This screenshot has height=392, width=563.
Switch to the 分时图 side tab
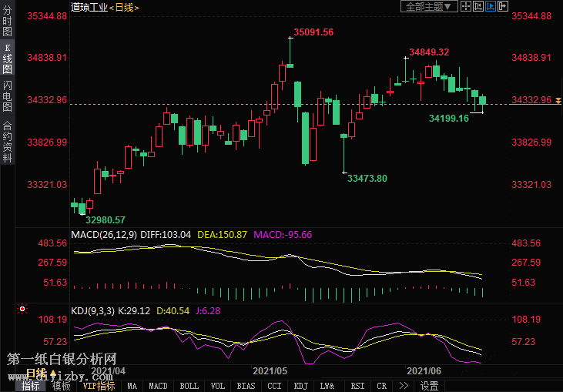(x=7, y=22)
